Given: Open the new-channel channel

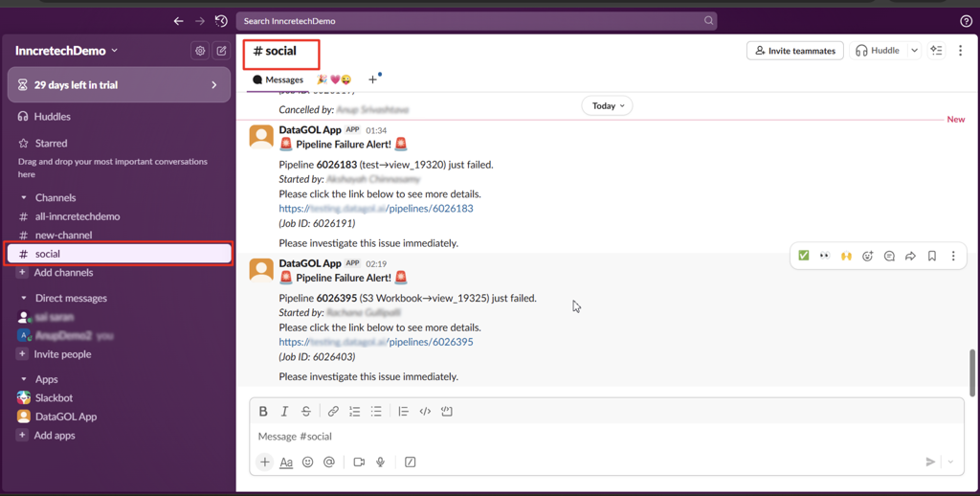Looking at the screenshot, I should [x=63, y=235].
